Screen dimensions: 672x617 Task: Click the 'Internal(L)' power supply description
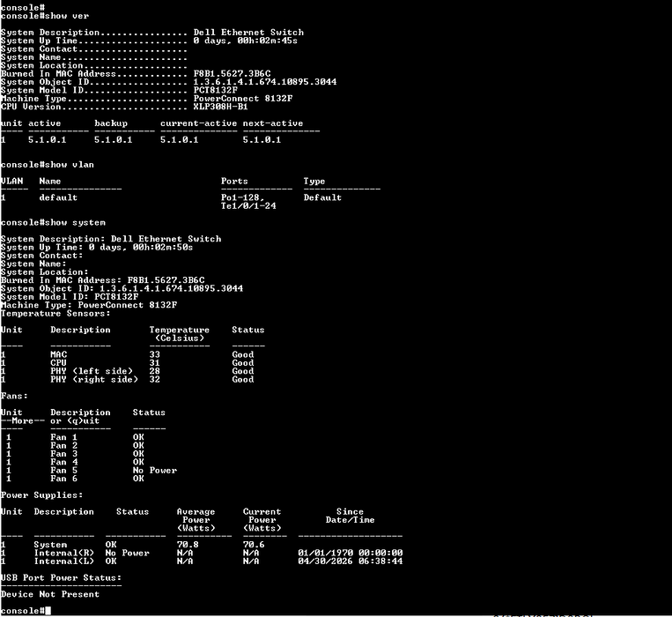coord(64,561)
